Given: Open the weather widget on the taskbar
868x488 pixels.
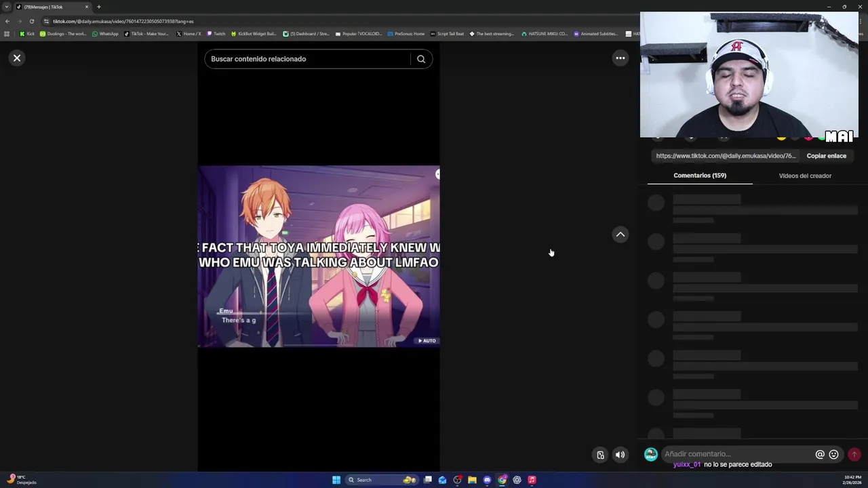Looking at the screenshot, I should pos(20,480).
